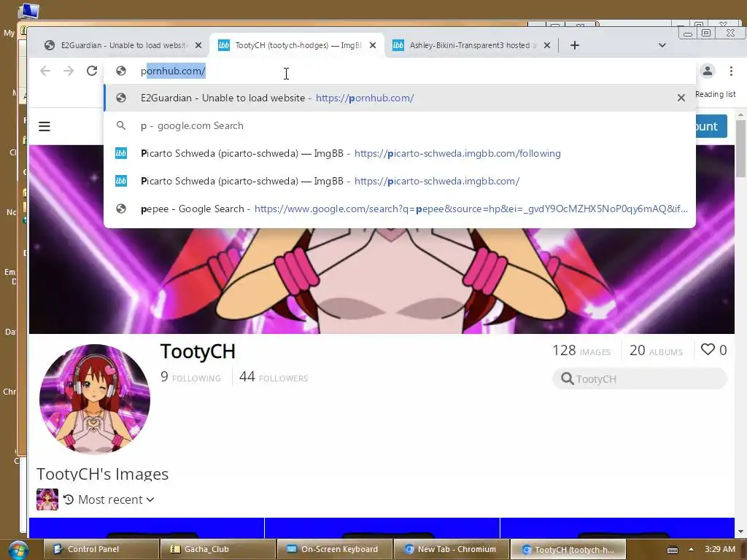The image size is (747, 560).
Task: Open the ImgBB hamburger menu
Action: click(44, 126)
